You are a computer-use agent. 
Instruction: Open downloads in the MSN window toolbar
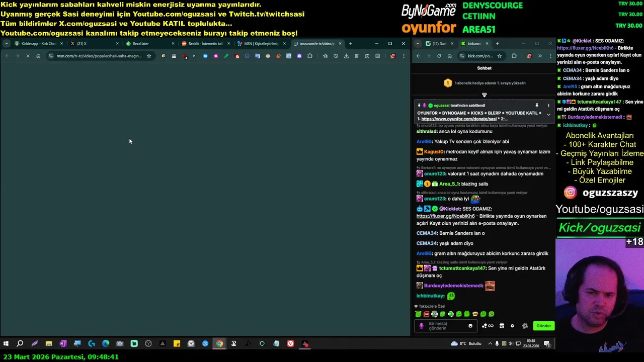pyautogui.click(x=346, y=56)
